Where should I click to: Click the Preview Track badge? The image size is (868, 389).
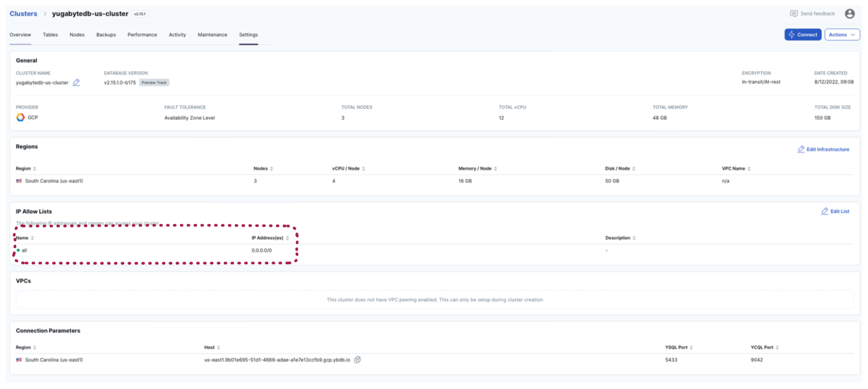pyautogui.click(x=154, y=83)
